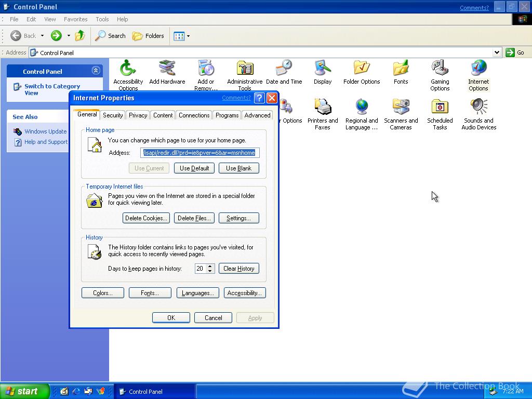This screenshot has height=399, width=532.
Task: Open Fonts folder icon
Action: 401,72
